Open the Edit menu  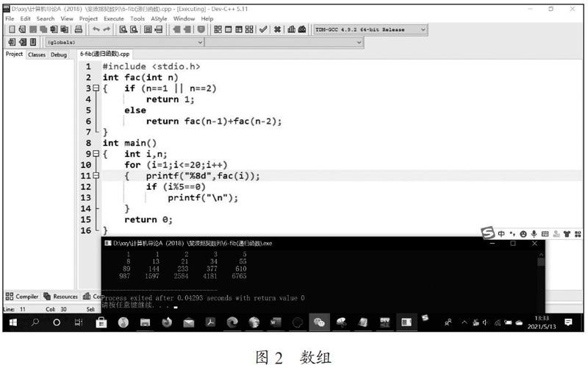[25, 18]
